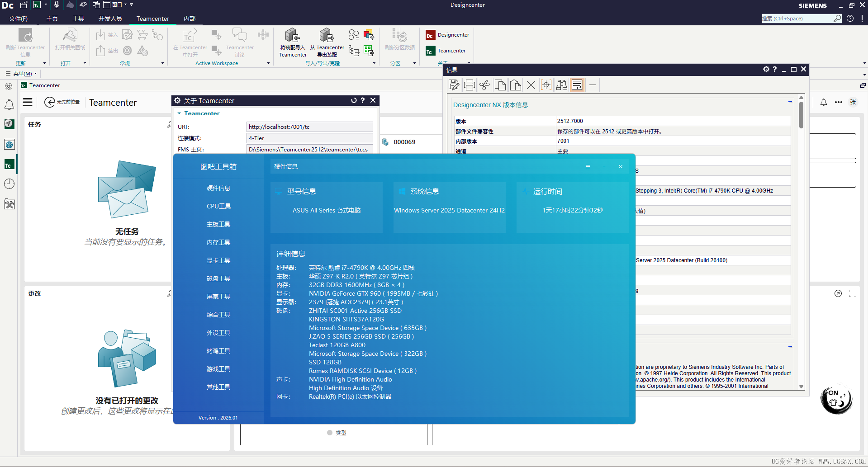
Task: Click the bell notification icon in the left sidebar
Action: click(9, 105)
